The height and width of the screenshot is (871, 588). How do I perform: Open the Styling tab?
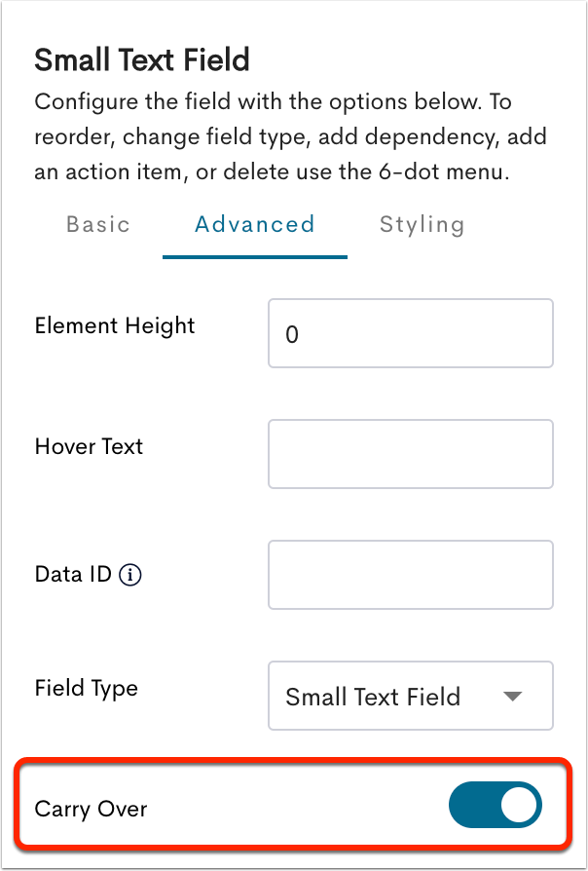422,225
